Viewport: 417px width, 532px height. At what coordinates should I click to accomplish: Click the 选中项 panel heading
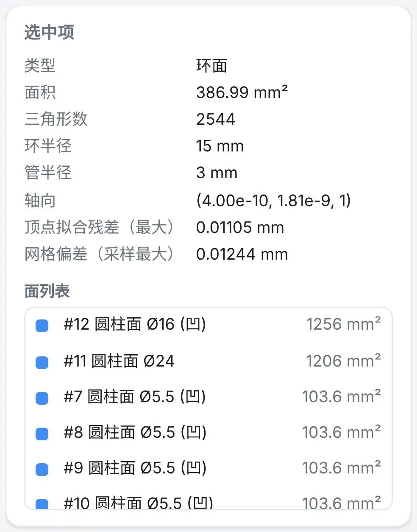coord(50,32)
